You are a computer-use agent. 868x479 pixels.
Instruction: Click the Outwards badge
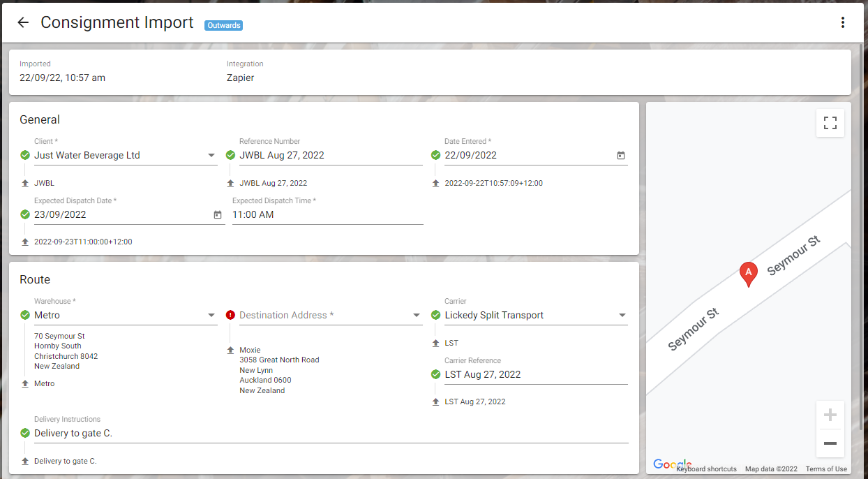[223, 26]
